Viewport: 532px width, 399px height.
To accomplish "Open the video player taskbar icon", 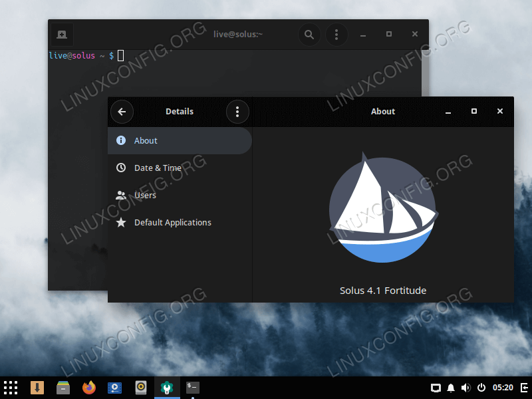I will click(114, 388).
